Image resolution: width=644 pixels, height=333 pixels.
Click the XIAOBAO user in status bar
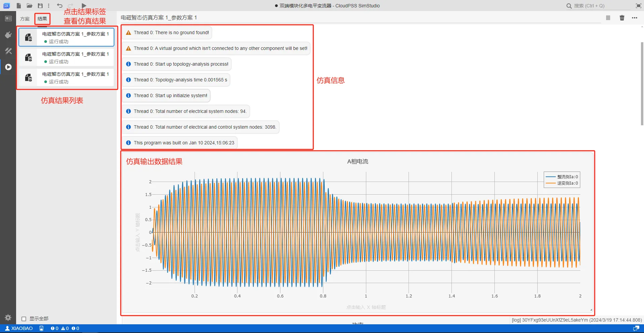19,328
